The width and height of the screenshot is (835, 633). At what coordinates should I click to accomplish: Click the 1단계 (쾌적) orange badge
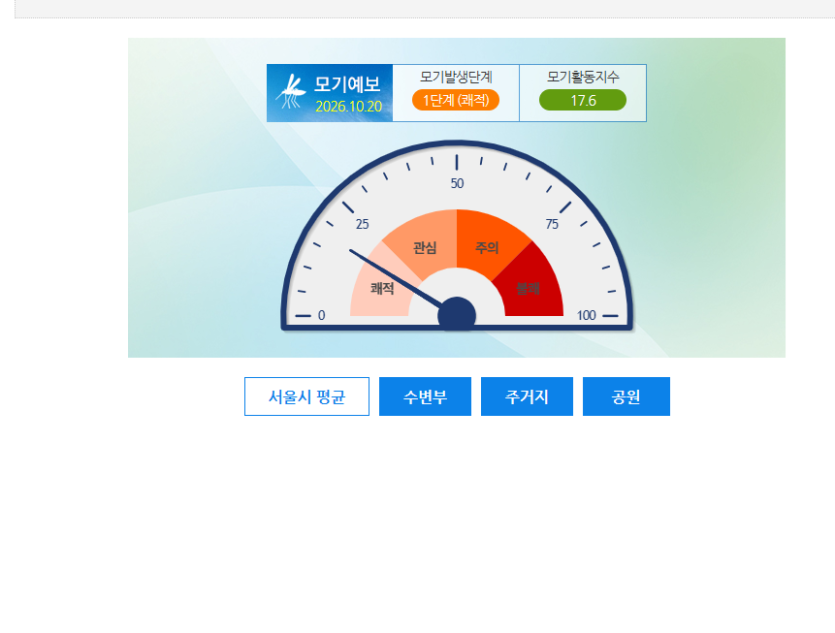click(x=455, y=100)
